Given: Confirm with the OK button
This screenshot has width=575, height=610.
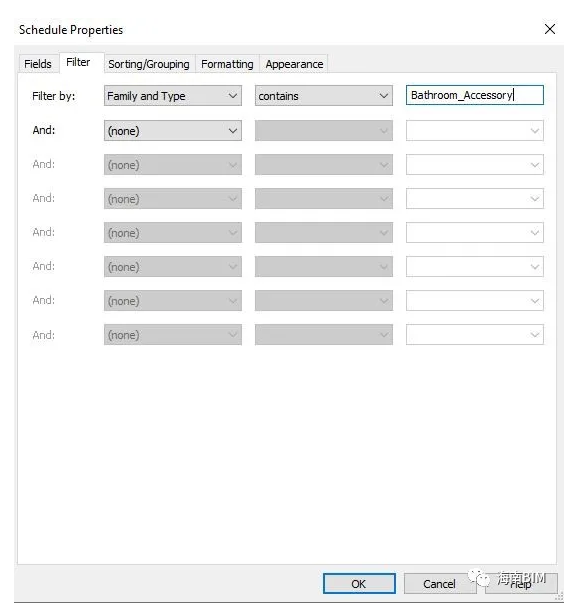Looking at the screenshot, I should tap(359, 584).
